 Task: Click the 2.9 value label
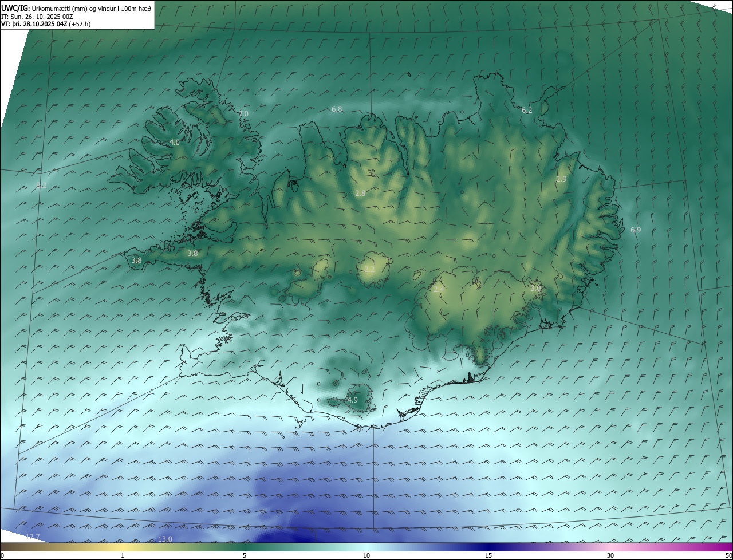(x=561, y=179)
